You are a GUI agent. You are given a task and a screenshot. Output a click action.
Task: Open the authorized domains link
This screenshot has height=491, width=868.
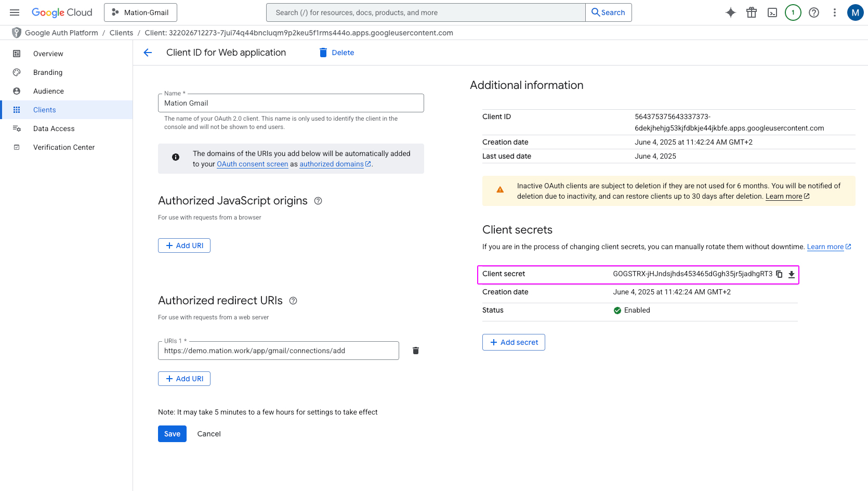coord(335,164)
